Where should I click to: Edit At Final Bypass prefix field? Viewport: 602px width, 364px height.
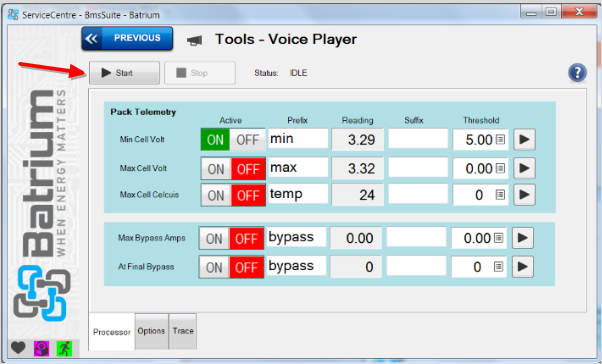point(297,265)
